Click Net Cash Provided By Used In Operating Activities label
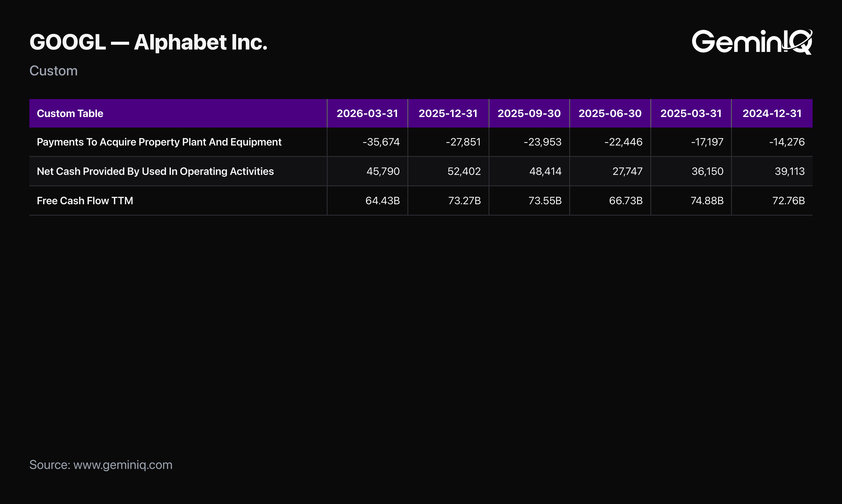The height and width of the screenshot is (504, 842). click(x=155, y=171)
